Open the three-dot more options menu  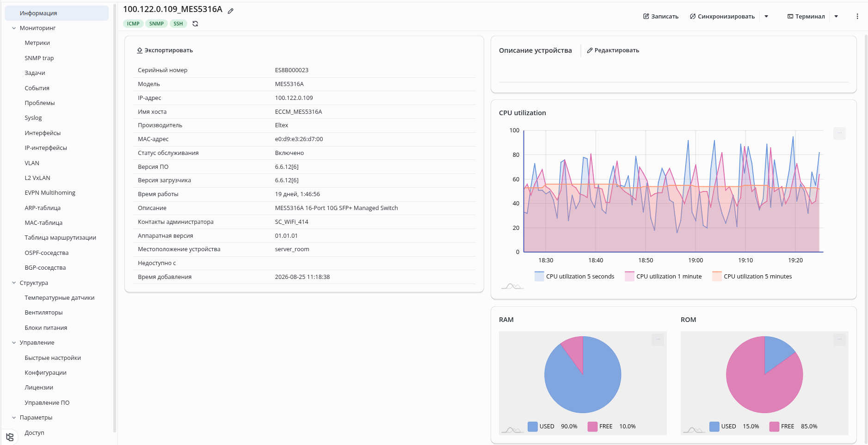(857, 16)
